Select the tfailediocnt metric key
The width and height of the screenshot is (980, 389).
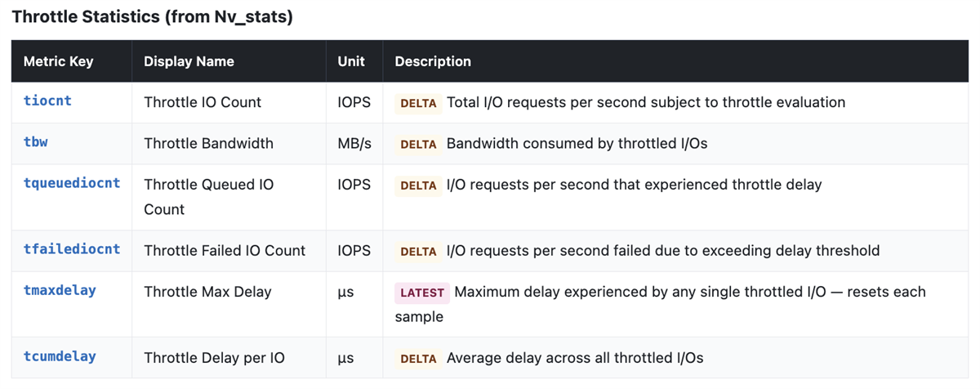point(72,248)
